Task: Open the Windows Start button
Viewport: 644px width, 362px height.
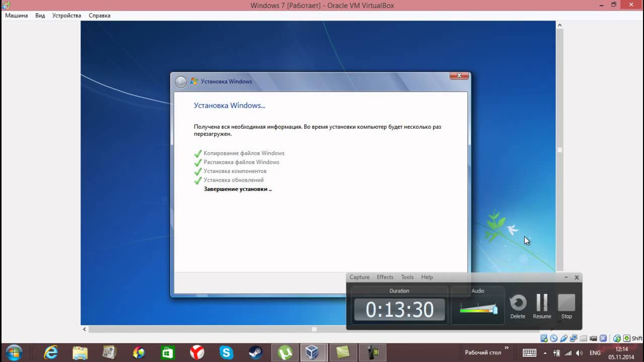Action: coord(14,353)
